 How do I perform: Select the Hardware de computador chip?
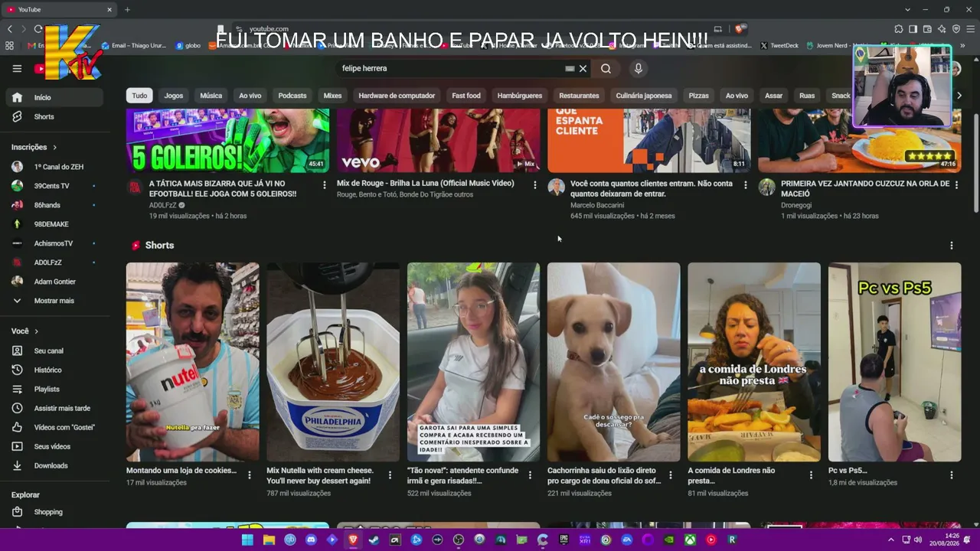(x=397, y=96)
